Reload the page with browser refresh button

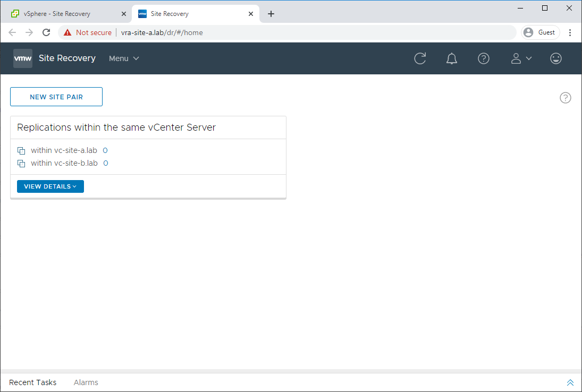coord(46,32)
